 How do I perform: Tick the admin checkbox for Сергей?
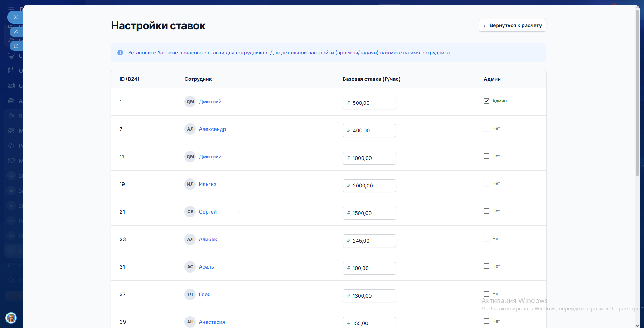pyautogui.click(x=486, y=211)
